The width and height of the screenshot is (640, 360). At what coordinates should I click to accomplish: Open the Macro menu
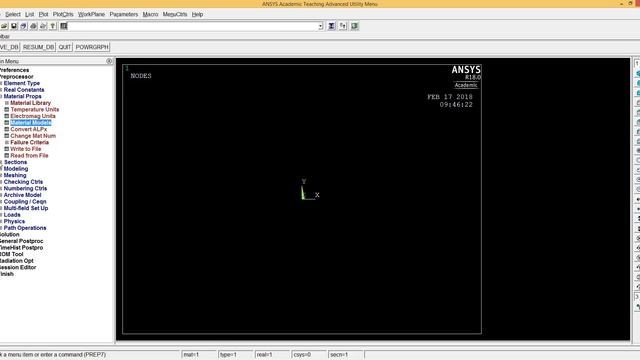coord(150,14)
